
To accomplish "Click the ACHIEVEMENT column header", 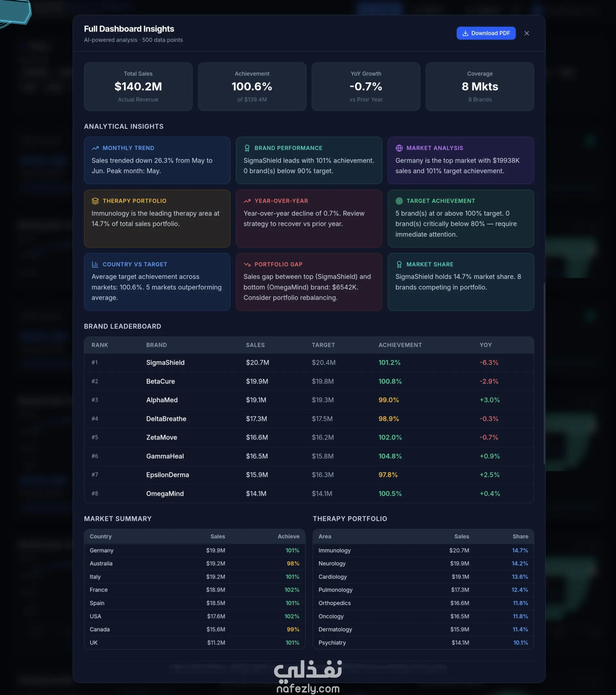I will coord(400,345).
